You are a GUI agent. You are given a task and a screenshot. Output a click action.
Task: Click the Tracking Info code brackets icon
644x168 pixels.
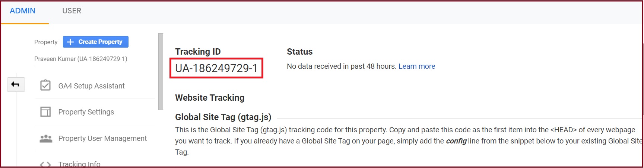pos(45,164)
